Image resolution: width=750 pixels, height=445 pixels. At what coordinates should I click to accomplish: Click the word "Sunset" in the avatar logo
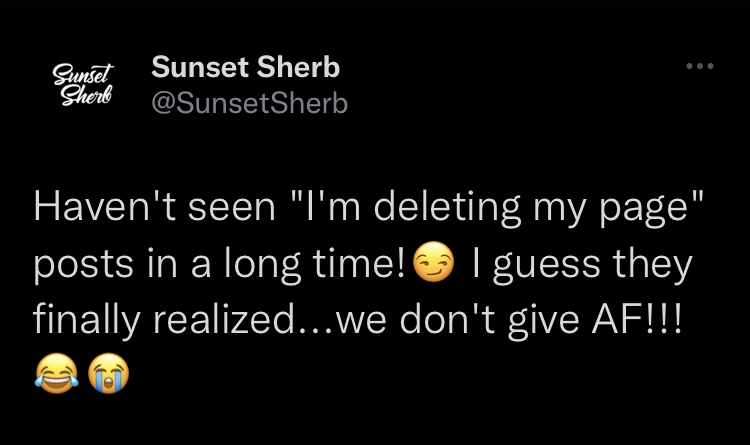tap(83, 75)
